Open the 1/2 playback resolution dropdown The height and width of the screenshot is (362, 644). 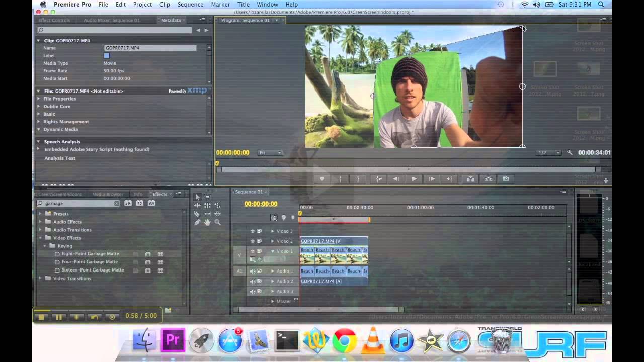tap(549, 153)
